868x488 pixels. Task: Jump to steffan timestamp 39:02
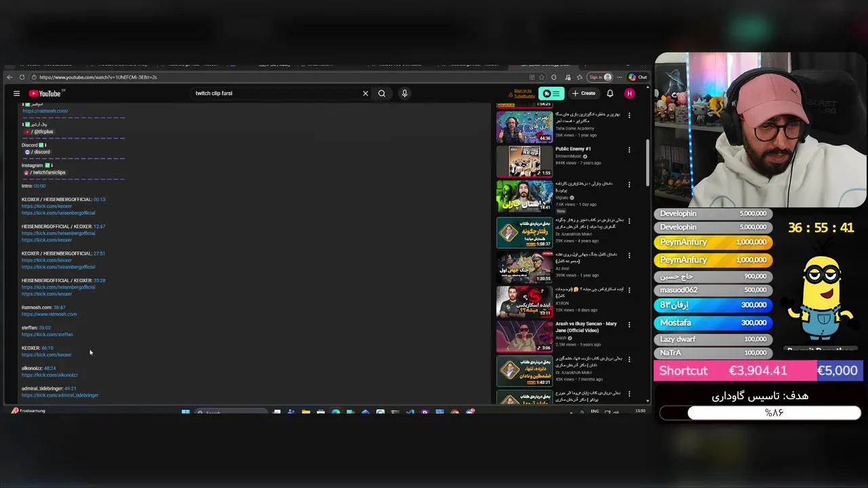point(45,328)
